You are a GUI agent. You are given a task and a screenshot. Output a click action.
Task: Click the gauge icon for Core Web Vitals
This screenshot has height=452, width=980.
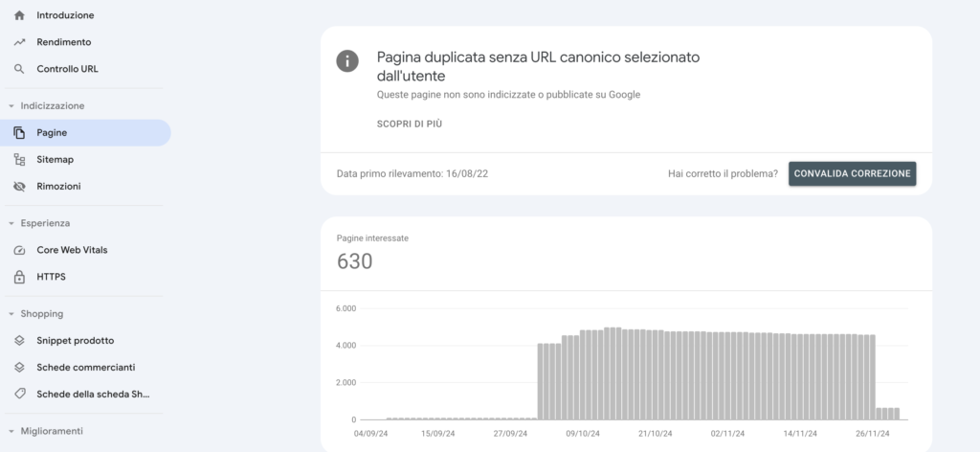pyautogui.click(x=19, y=250)
